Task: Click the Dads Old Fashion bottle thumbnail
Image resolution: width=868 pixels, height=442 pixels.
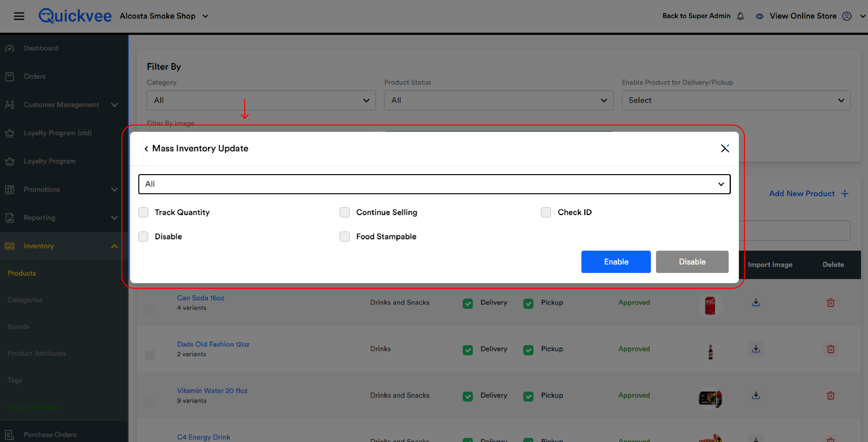Action: coord(710,352)
